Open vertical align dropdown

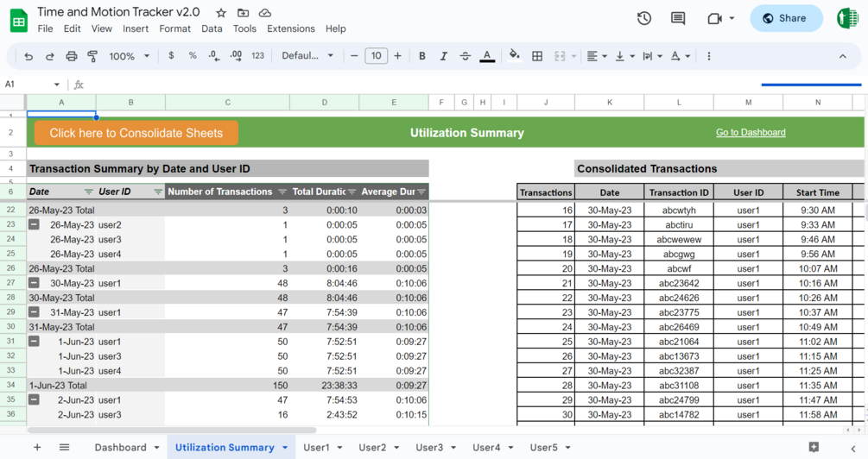(x=624, y=56)
